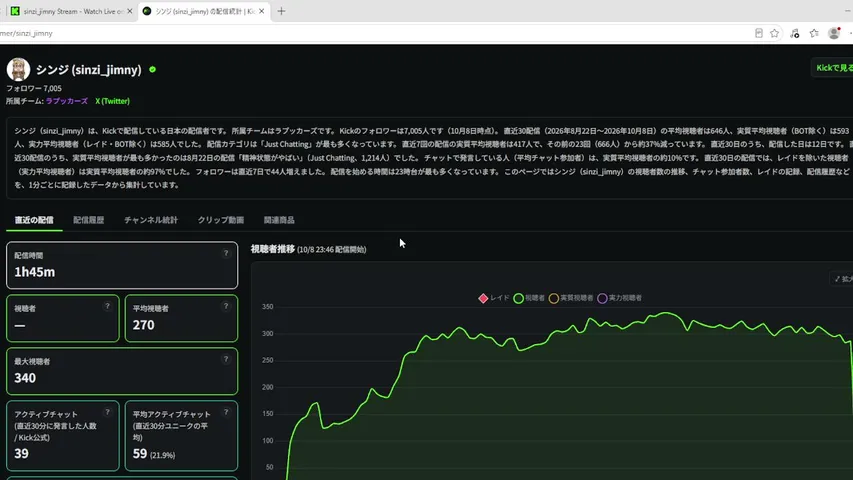This screenshot has width=853, height=480.
Task: Click the Kickで見る button
Action: (833, 68)
